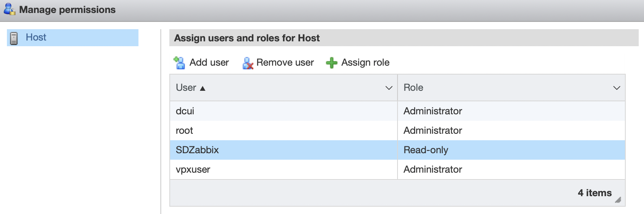
Task: Toggle the User column sort arrow
Action: (203, 88)
